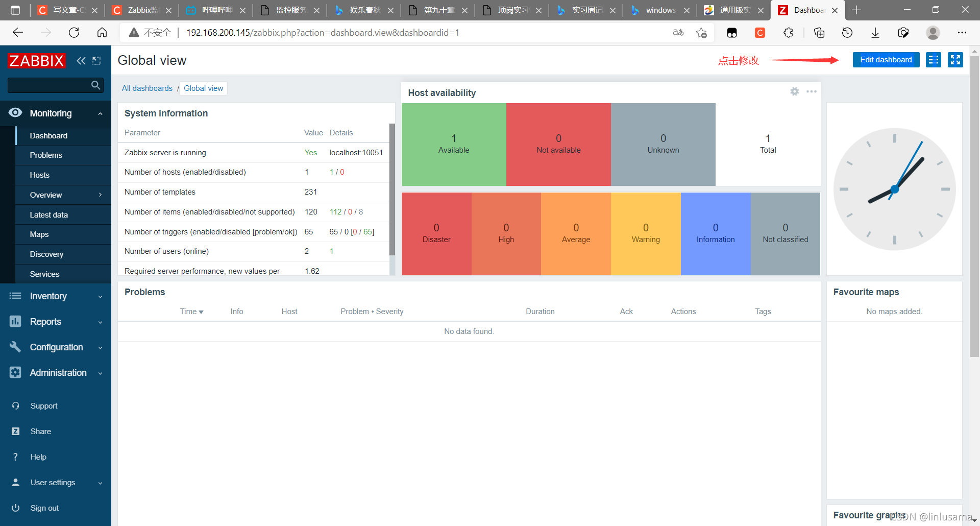Open Host availability widget gear settings
This screenshot has height=526, width=980.
795,91
